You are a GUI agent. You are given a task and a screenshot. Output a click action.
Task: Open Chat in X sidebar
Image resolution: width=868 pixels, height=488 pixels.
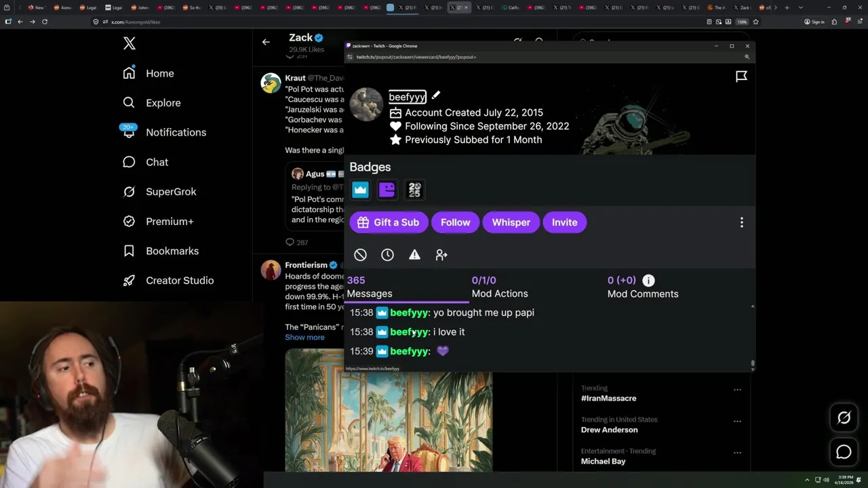[145, 162]
